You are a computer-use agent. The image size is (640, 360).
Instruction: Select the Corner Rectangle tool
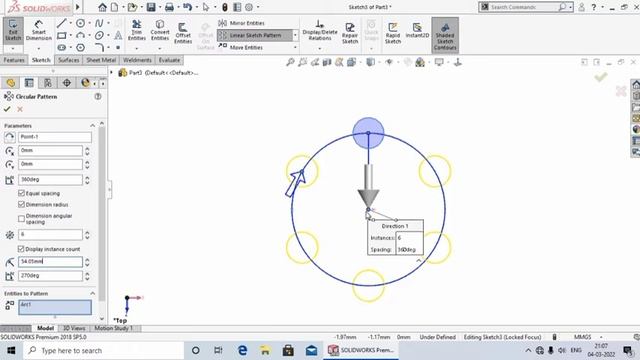pyautogui.click(x=62, y=36)
